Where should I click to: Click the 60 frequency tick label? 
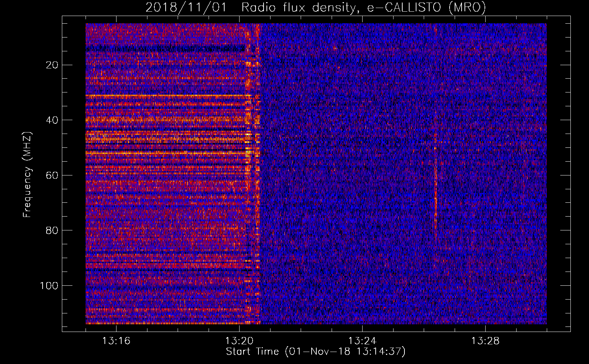pyautogui.click(x=52, y=175)
